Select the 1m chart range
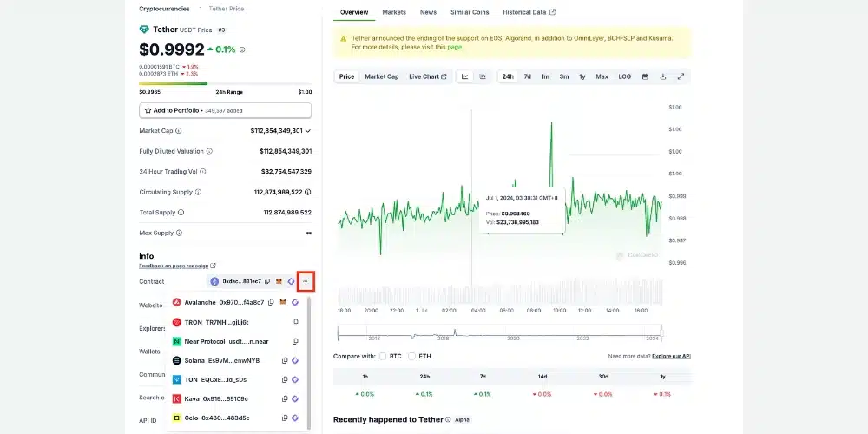 (x=545, y=76)
